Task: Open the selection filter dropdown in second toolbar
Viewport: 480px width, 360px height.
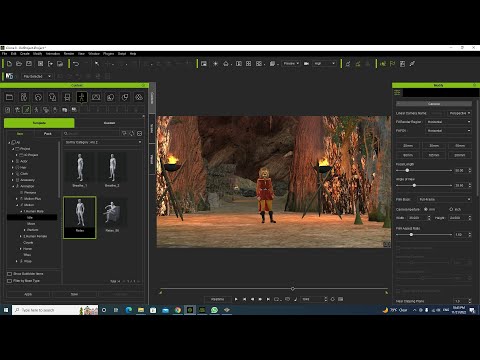Action: click(37, 76)
